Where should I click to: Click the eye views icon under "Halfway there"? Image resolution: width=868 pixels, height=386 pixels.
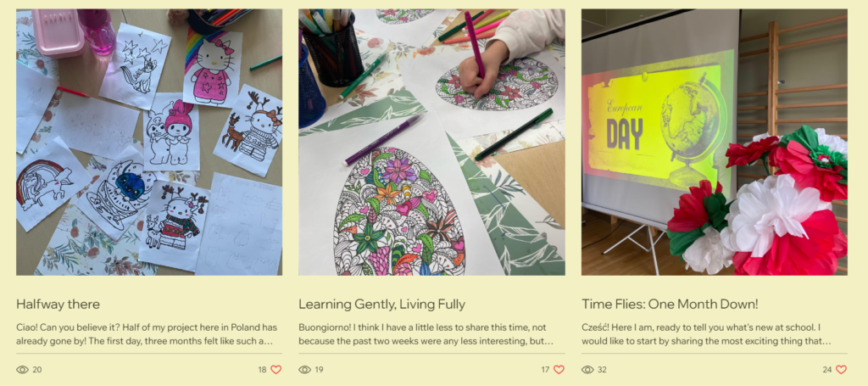(22, 369)
